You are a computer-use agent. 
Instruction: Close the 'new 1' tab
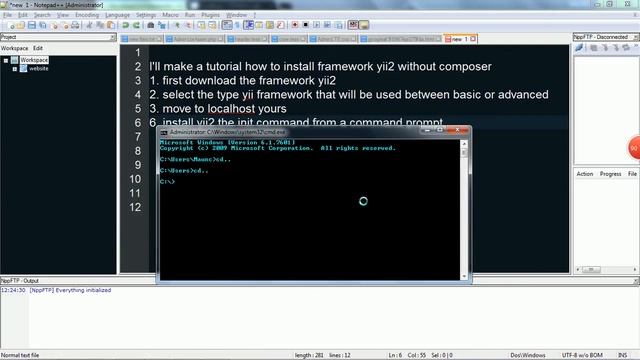[473, 39]
